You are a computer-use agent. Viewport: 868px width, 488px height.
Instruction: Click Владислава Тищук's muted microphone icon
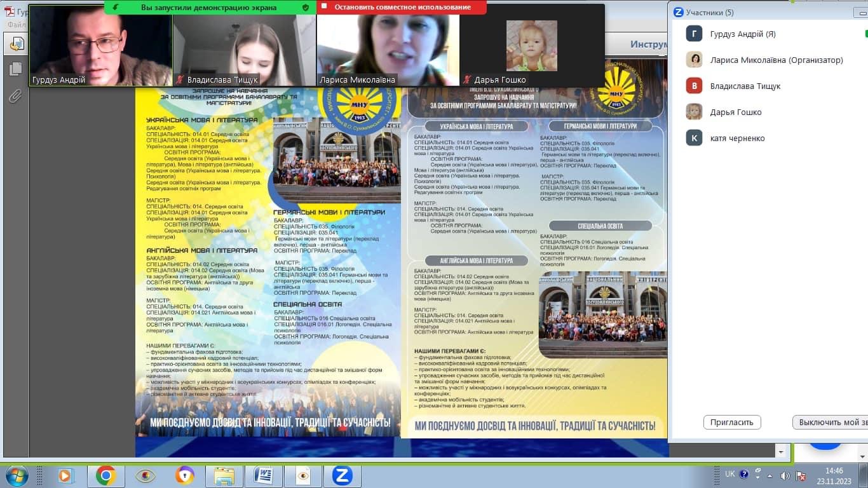coord(180,80)
